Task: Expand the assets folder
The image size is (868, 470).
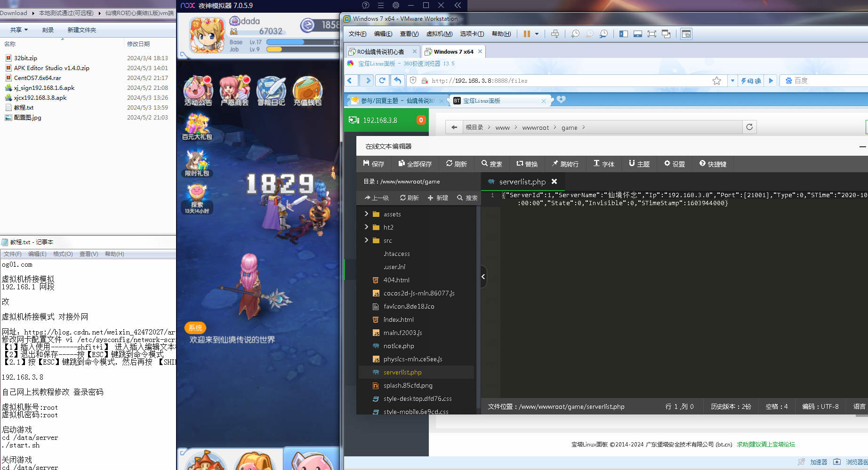Action: pos(366,214)
